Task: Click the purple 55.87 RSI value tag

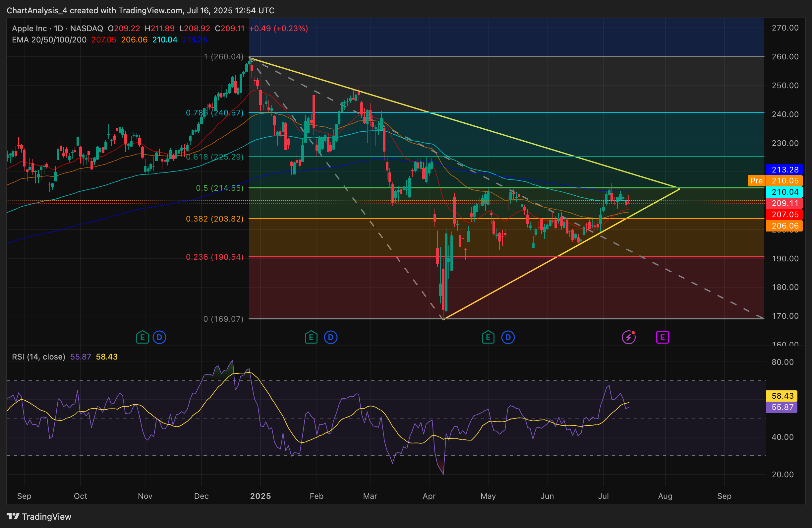Action: pos(782,407)
